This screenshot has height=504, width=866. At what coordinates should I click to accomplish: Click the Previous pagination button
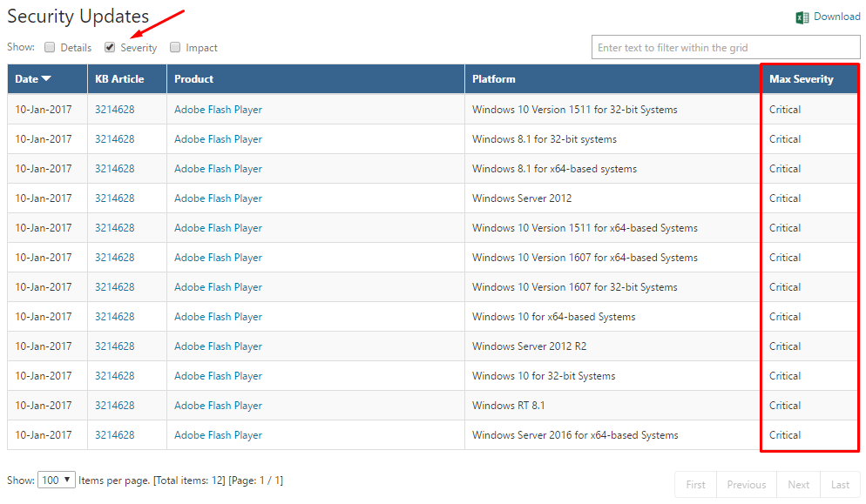746,485
